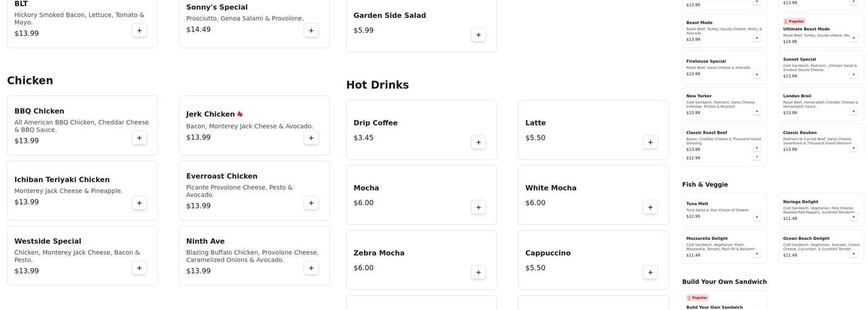The width and height of the screenshot is (868, 310).
Task: Add Cappuccino using plus icon
Action: coord(650,272)
